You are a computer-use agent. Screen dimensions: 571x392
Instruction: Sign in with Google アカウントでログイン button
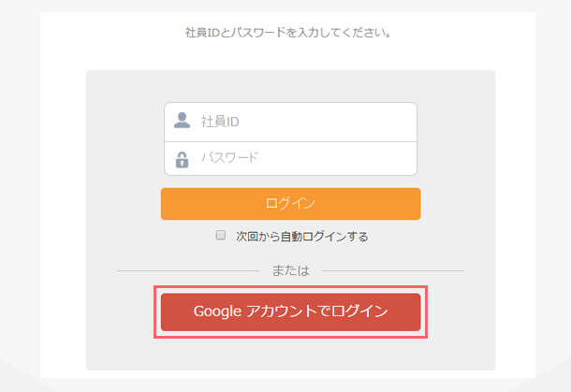point(290,312)
